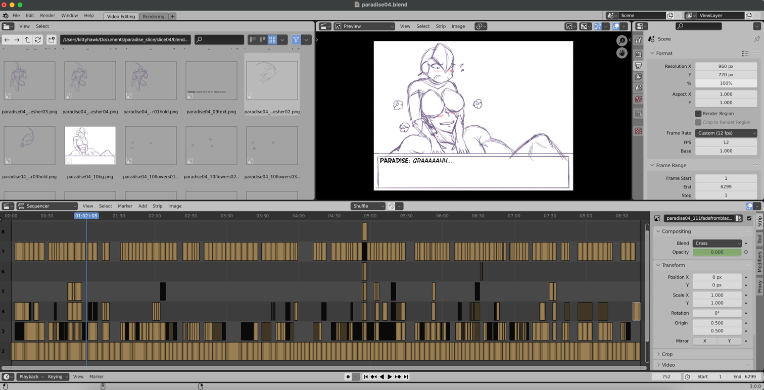Click the pan hand gizmo in preview
The height and width of the screenshot is (390, 764).
[x=622, y=53]
